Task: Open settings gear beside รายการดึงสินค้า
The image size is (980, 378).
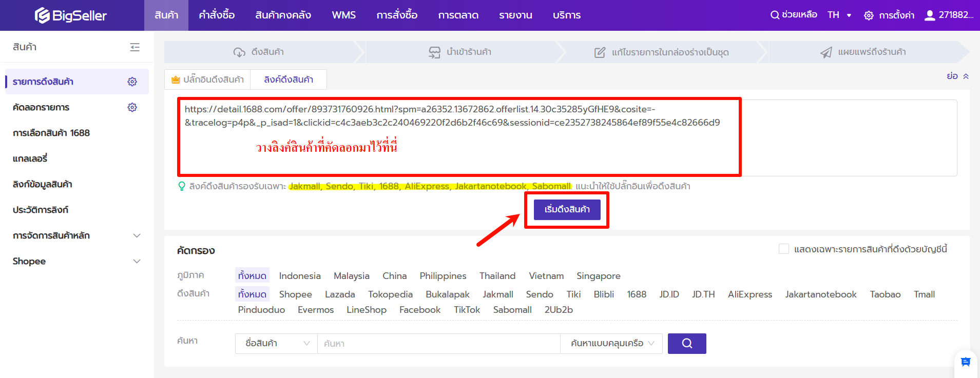Action: click(132, 82)
